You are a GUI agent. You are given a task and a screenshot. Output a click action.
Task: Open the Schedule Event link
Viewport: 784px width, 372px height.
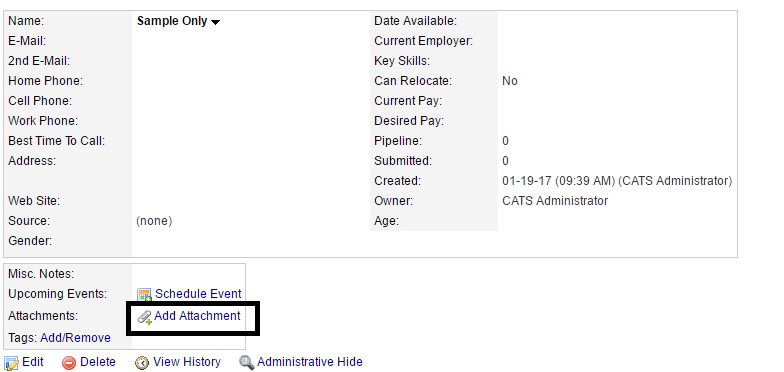coord(198,294)
